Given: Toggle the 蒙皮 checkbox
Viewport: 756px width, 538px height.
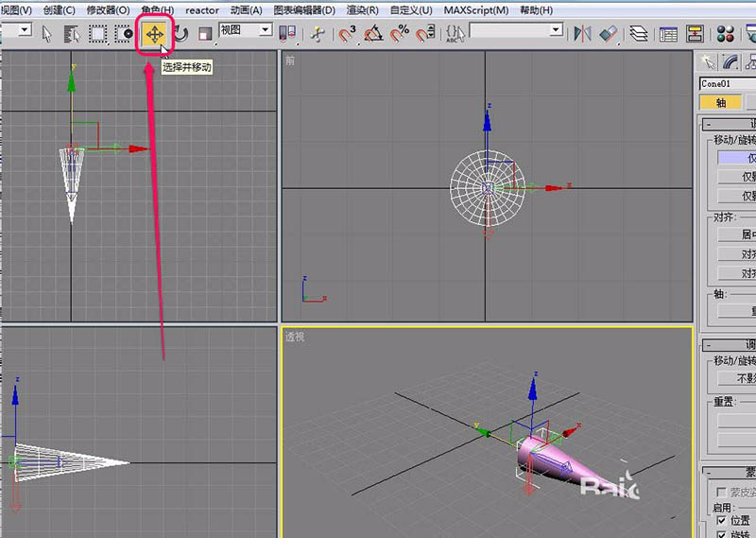Looking at the screenshot, I should 720,492.
